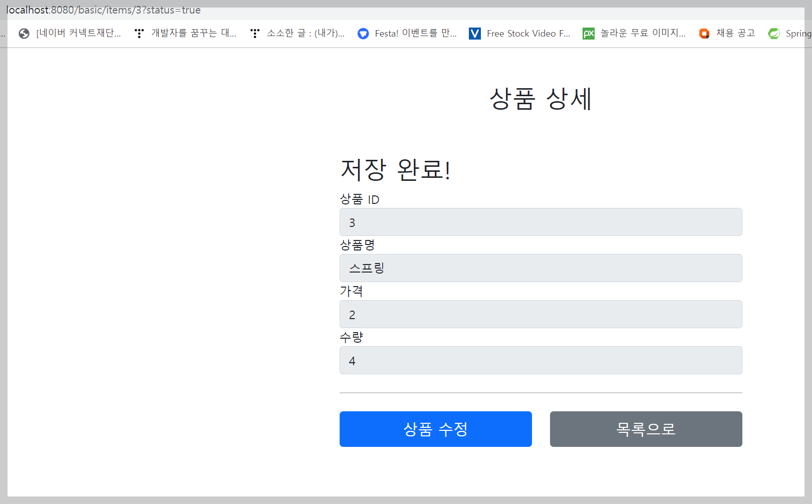Viewport: 812px width, 504px height.
Task: Click the 수량 field showing 4
Action: click(x=541, y=360)
